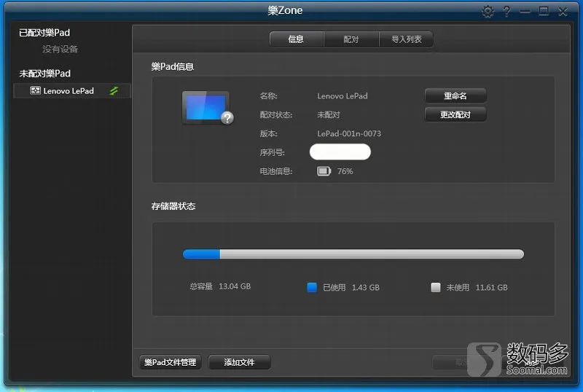The width and height of the screenshot is (583, 392).
Task: Click the 已配对樂Pad heading
Action: (x=44, y=33)
